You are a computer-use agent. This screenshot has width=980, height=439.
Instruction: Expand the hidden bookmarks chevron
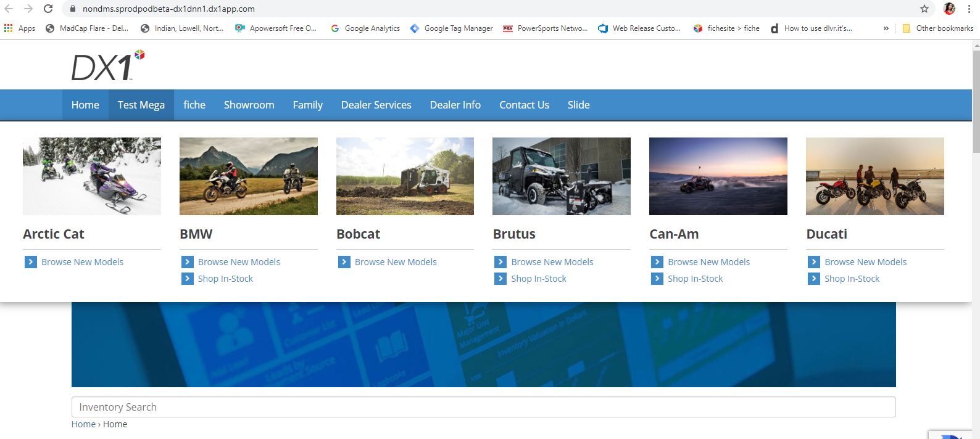(x=886, y=28)
